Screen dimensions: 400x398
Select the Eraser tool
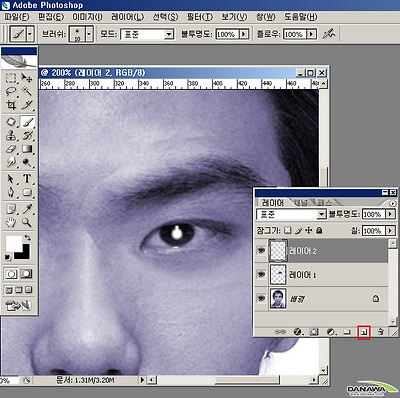11,149
